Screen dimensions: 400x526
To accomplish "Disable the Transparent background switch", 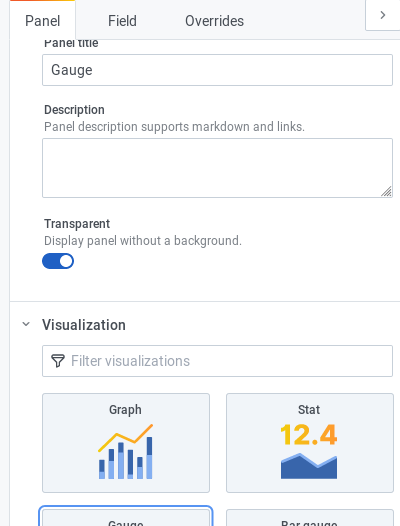I will point(58,261).
